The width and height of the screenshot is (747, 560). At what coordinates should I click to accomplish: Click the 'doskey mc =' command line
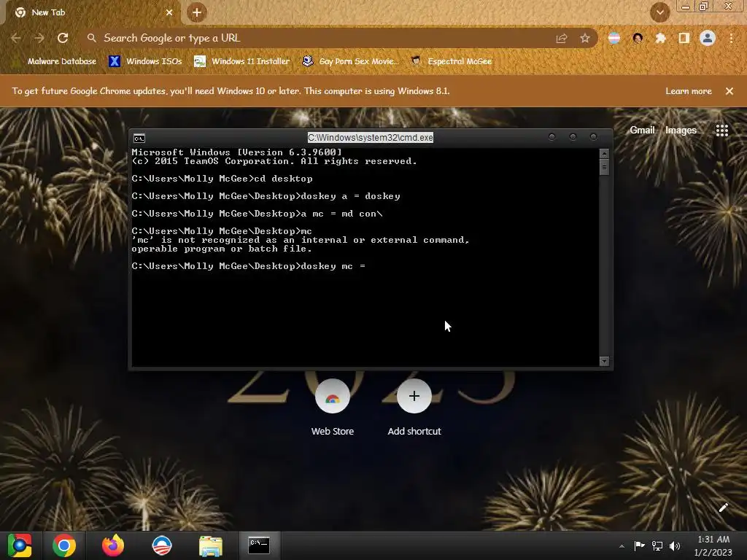pyautogui.click(x=249, y=266)
